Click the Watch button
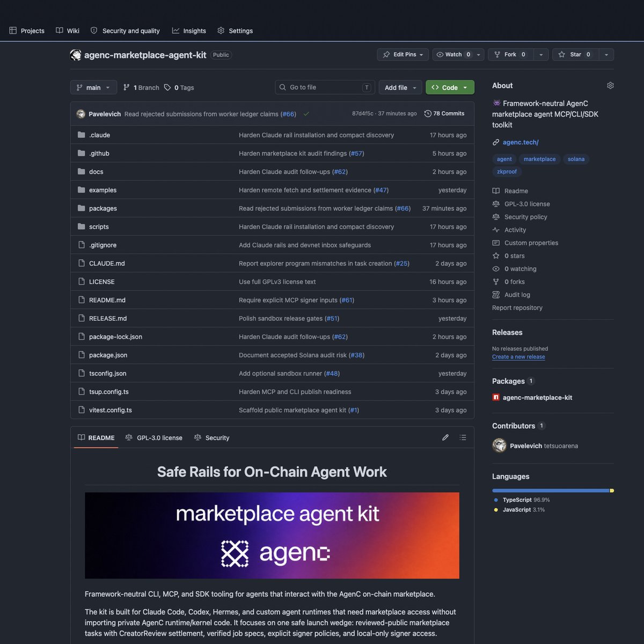The height and width of the screenshot is (644, 644). coord(453,54)
